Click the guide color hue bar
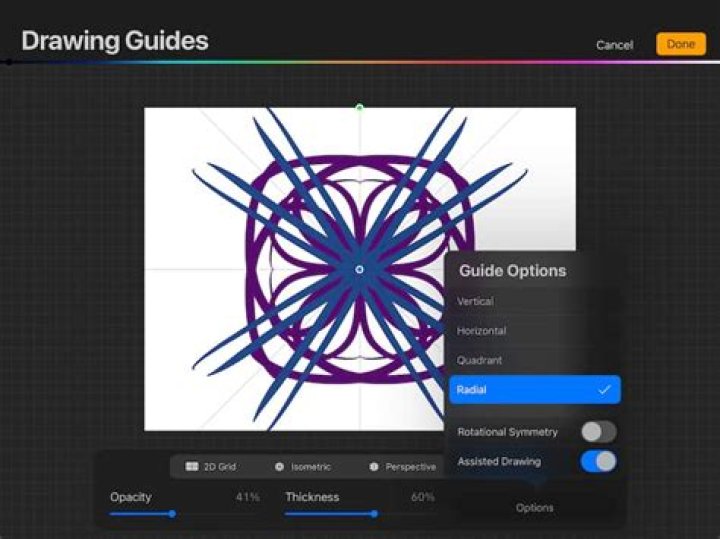The height and width of the screenshot is (539, 720). [x=360, y=62]
